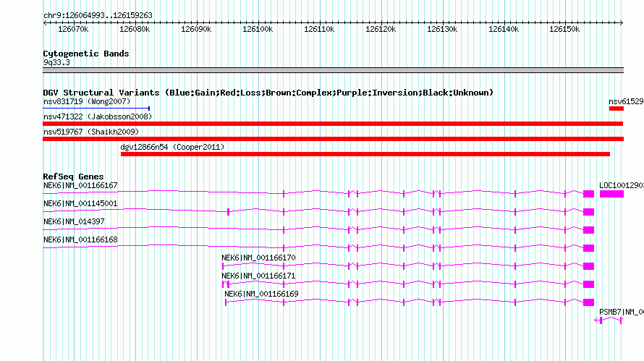Click last exon block of NEK6 NM_014397
644x361 pixels.
pos(588,230)
